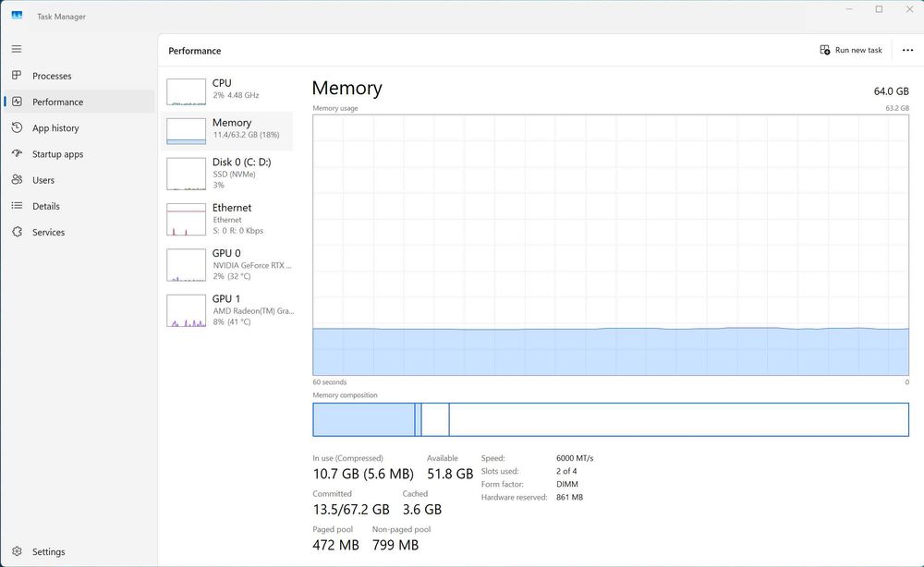This screenshot has width=924, height=567.
Task: Select the Ethernet mini graph thumbnail
Action: point(187,220)
